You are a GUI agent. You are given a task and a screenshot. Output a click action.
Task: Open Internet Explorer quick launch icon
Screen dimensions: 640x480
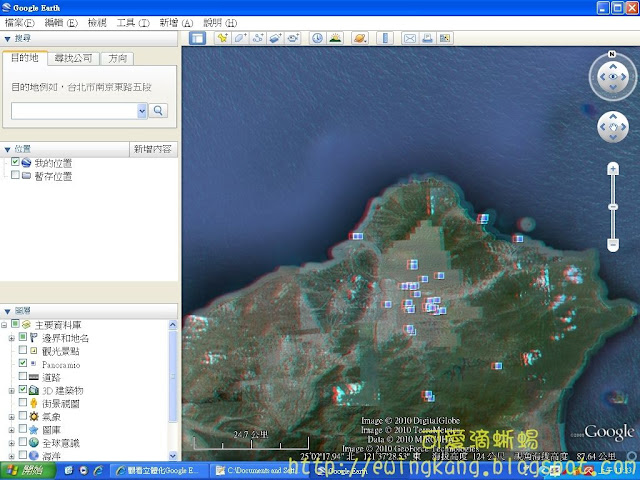[x=98, y=471]
